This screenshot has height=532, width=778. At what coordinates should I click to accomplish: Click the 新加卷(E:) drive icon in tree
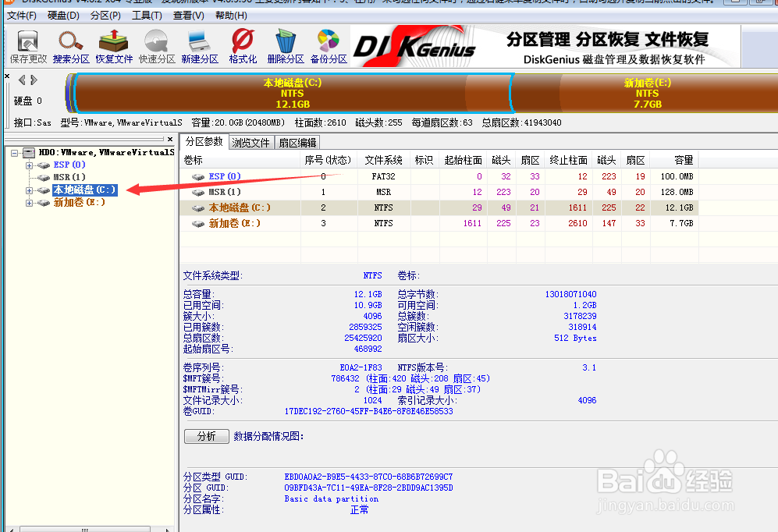pos(44,202)
